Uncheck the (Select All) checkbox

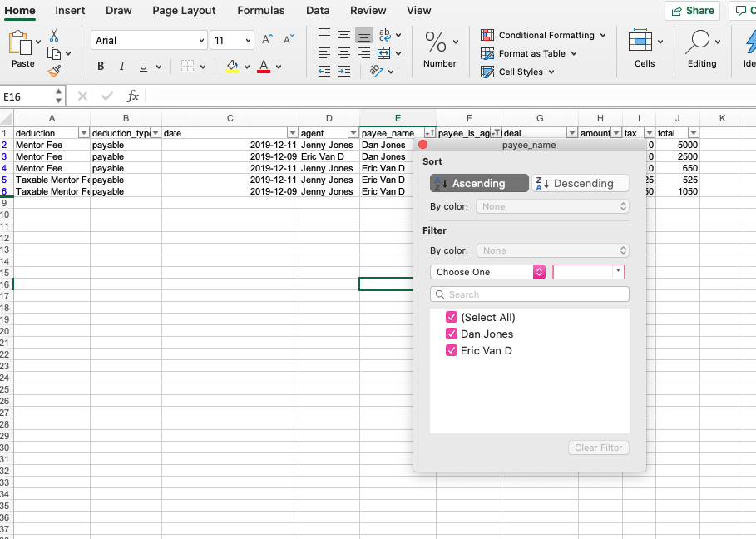(452, 317)
